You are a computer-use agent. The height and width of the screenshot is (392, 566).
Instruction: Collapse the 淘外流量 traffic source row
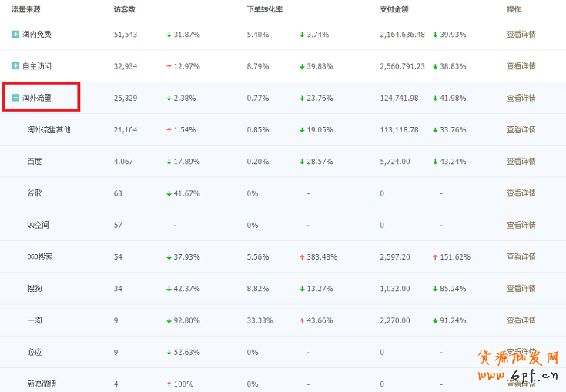(x=15, y=98)
